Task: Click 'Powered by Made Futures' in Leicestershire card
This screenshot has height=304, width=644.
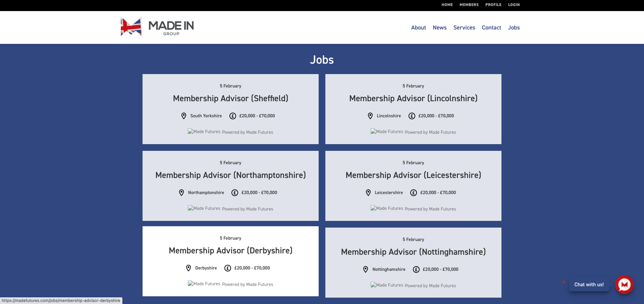Action: pos(430,209)
